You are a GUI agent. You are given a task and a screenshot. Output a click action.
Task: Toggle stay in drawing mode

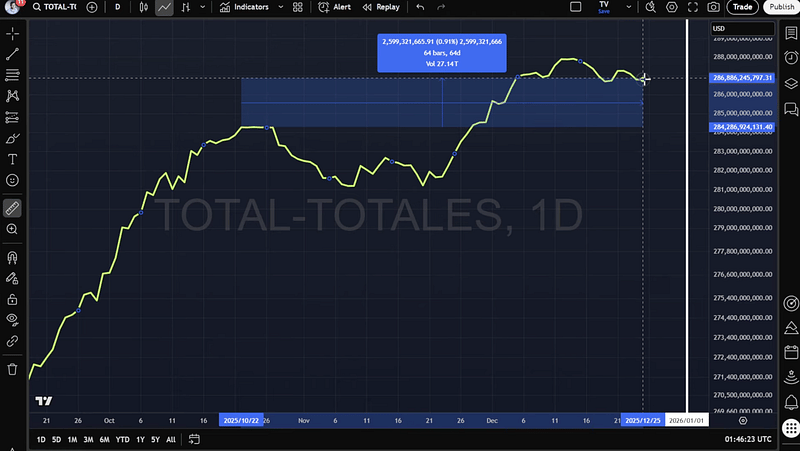click(x=12, y=278)
